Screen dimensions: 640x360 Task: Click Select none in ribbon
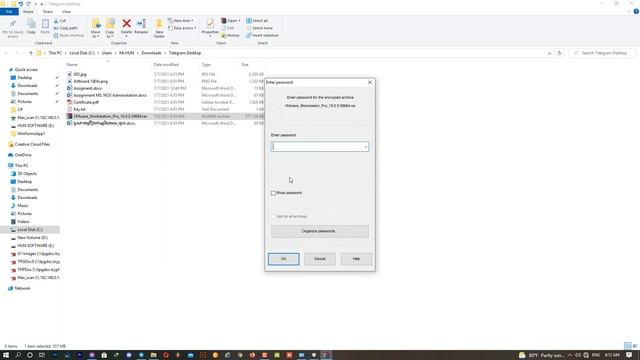[259, 28]
